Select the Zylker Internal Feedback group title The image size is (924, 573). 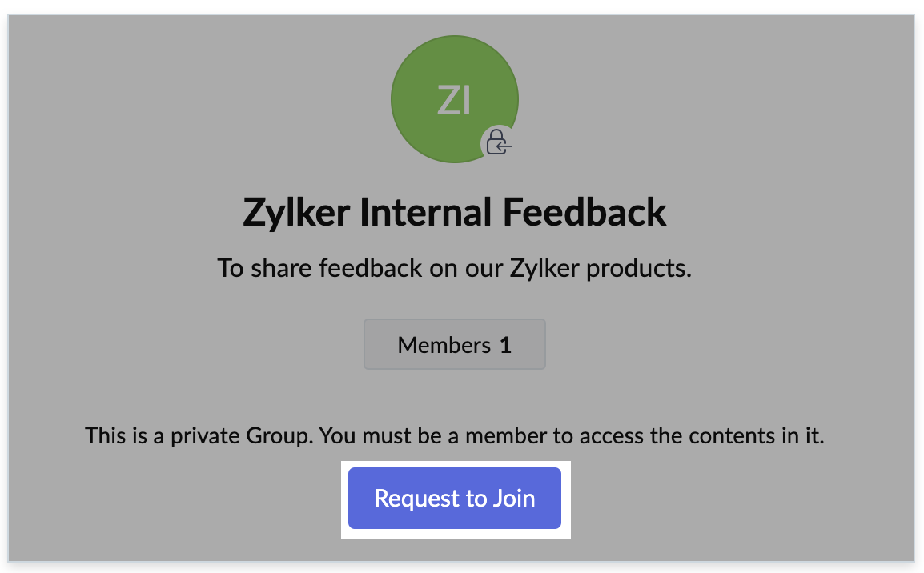click(454, 213)
